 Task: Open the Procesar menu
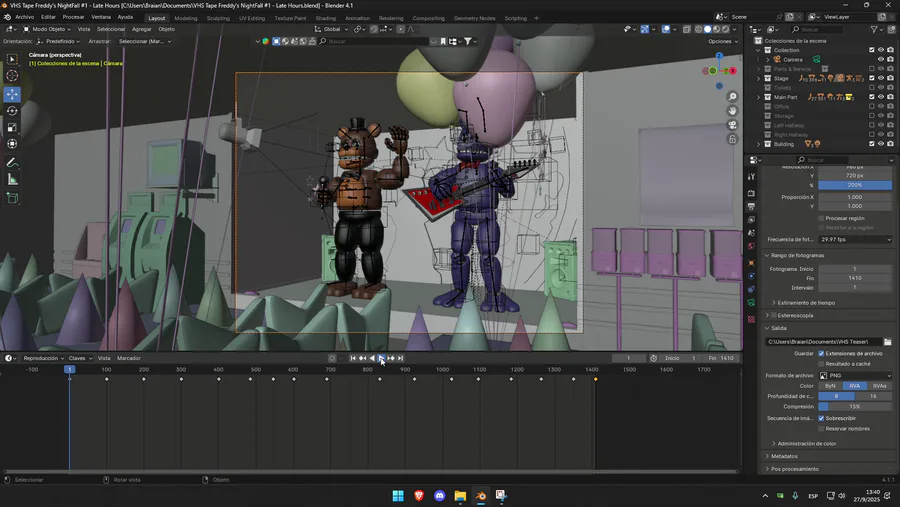pyautogui.click(x=73, y=17)
